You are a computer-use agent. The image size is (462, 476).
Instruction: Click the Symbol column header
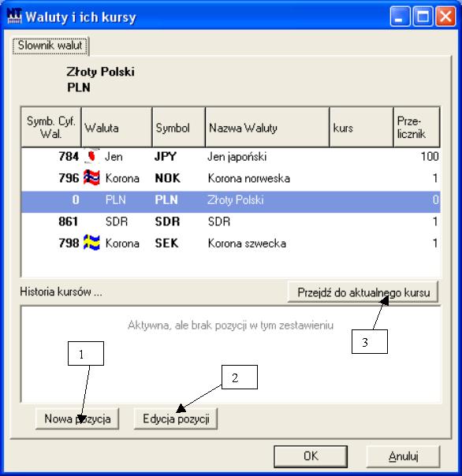tap(179, 127)
